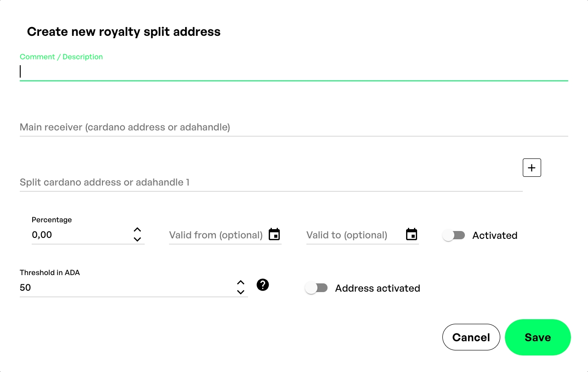Click the Valid from date field

[216, 235]
